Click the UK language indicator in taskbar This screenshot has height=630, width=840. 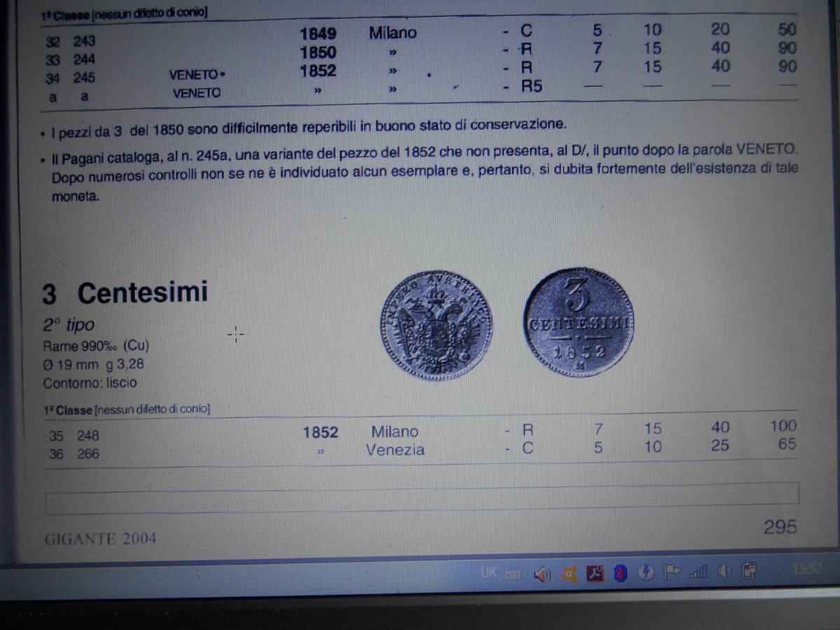489,573
